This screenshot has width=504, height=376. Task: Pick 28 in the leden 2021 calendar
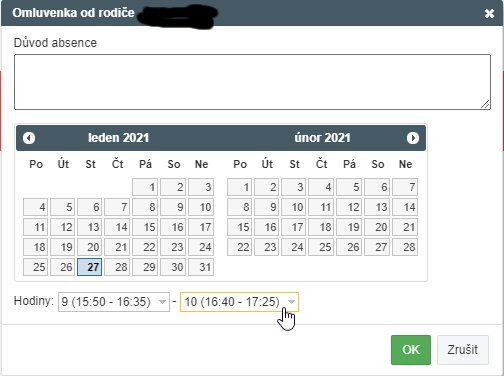coord(117,267)
